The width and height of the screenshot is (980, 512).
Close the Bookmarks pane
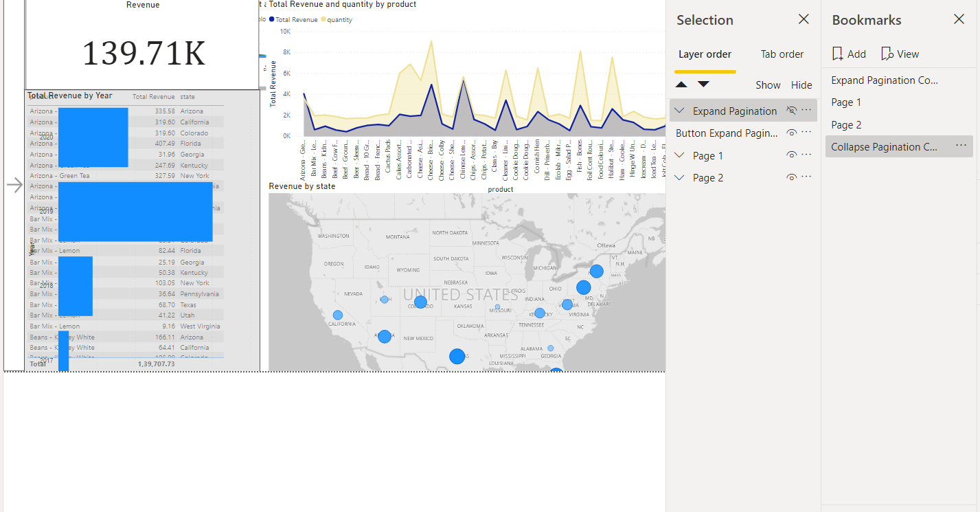click(959, 19)
